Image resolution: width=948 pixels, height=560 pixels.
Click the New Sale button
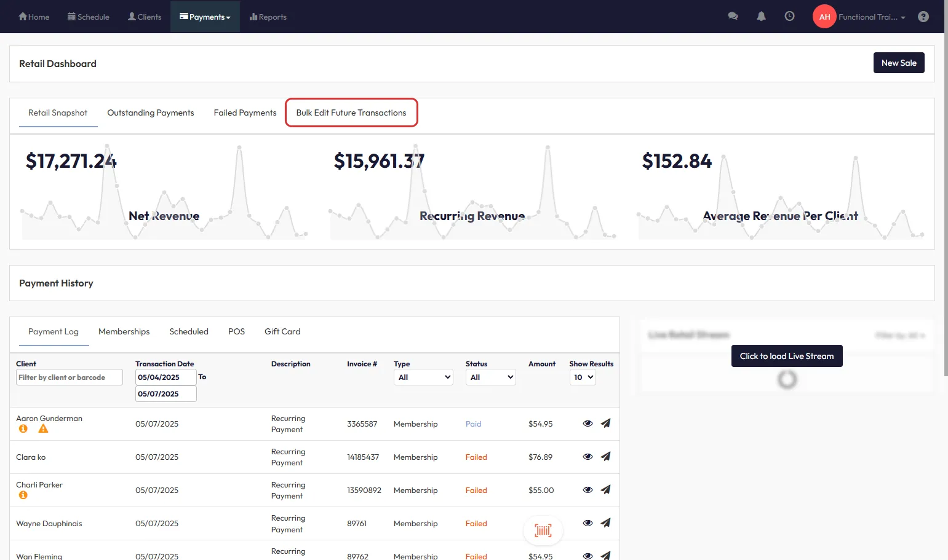tap(898, 63)
